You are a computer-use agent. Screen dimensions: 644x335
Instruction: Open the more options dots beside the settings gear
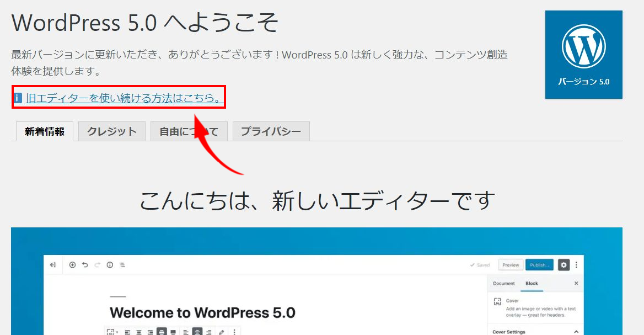point(576,265)
